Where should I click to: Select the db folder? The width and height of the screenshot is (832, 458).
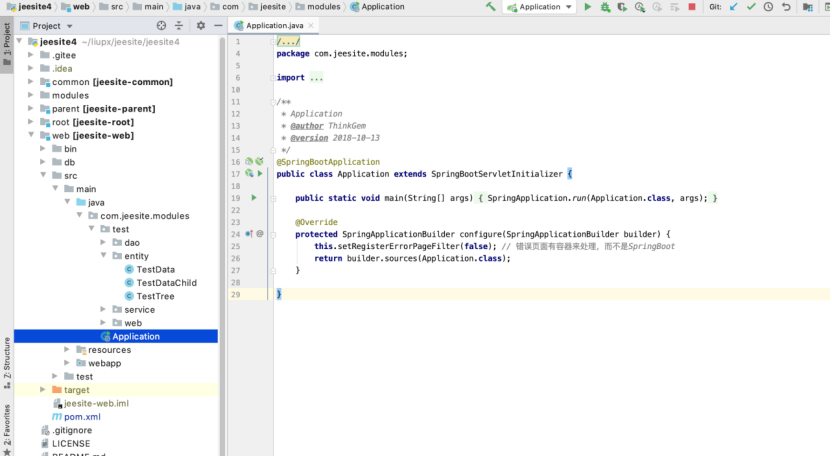64,162
